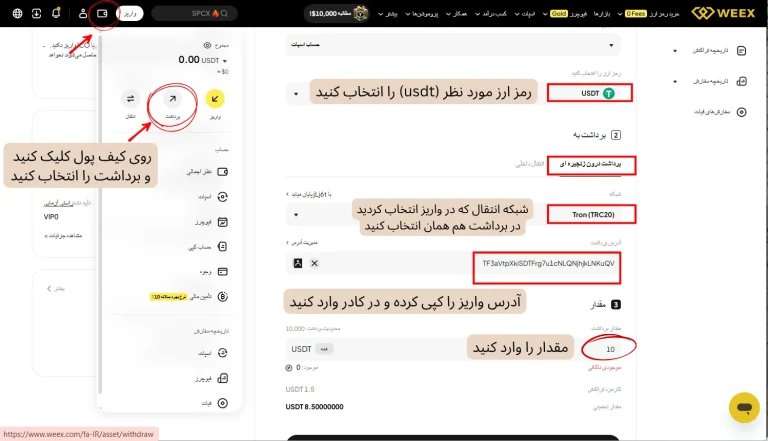Open Overview in wallet panel
The image size is (768, 441).
(207, 172)
